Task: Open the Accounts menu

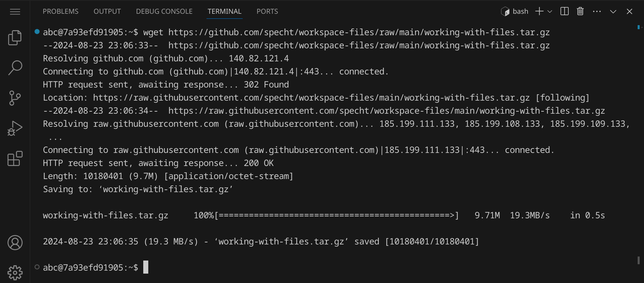Action: pos(15,243)
